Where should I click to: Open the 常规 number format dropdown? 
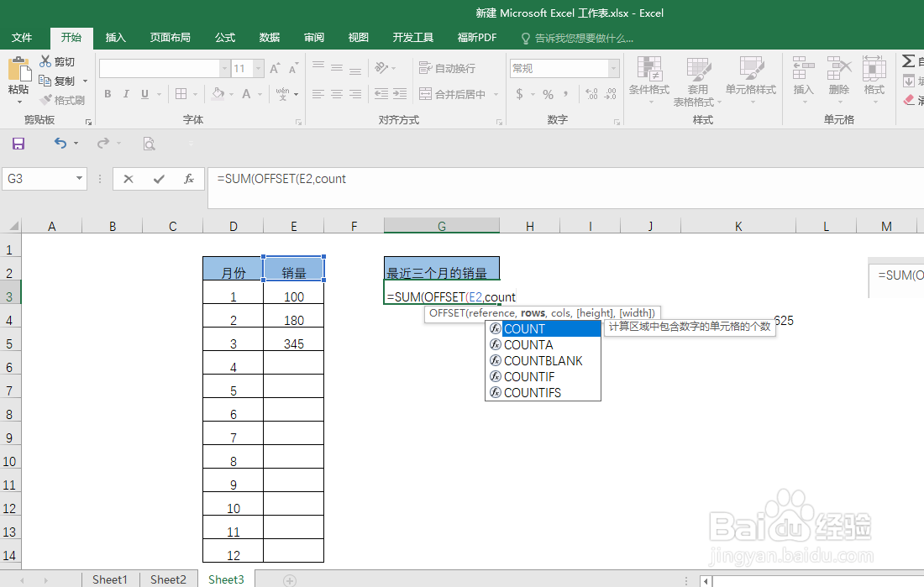coord(613,68)
